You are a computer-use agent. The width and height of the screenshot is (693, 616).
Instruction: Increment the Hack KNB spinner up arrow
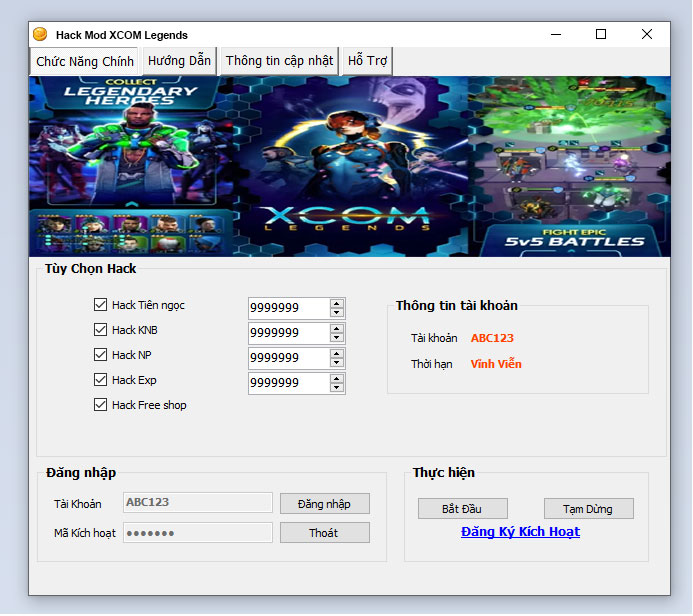tap(336, 329)
